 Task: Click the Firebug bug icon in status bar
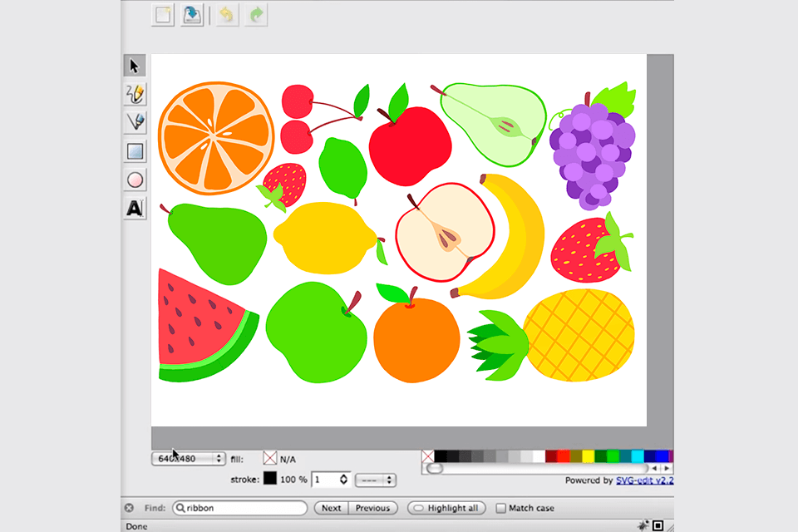(x=643, y=525)
